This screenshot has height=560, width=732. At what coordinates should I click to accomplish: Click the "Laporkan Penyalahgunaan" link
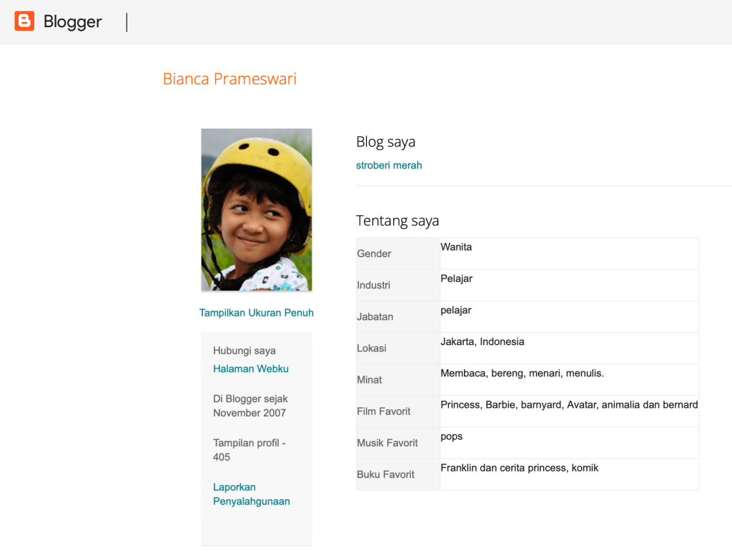pos(251,494)
